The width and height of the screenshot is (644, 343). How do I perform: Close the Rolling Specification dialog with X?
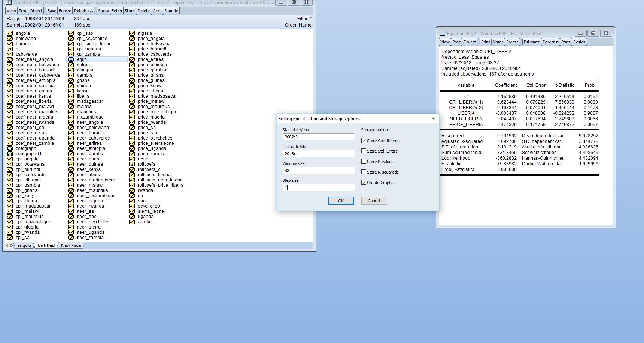(x=433, y=119)
